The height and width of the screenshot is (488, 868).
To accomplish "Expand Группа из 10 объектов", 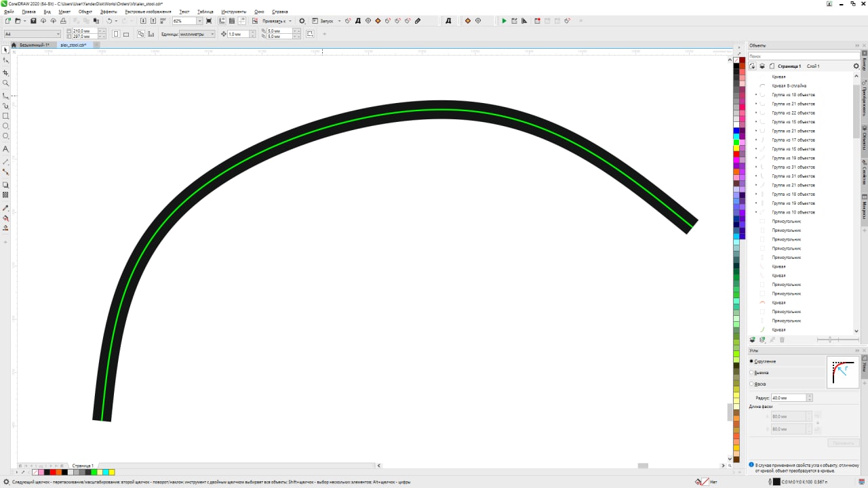I will pos(756,212).
